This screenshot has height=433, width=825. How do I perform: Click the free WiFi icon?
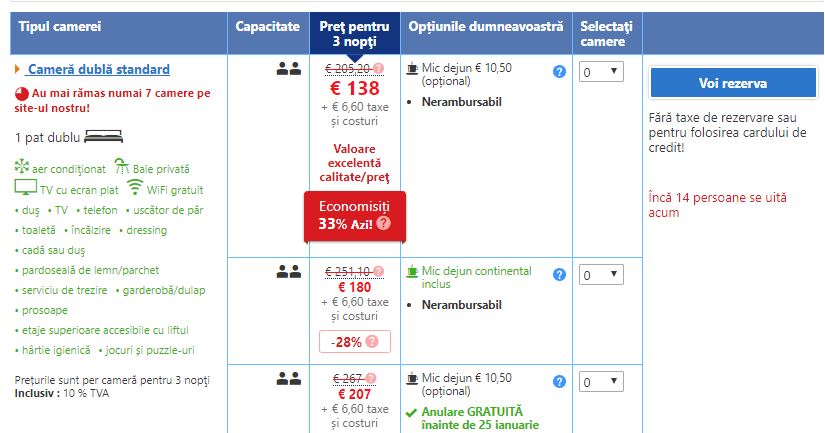(x=135, y=188)
